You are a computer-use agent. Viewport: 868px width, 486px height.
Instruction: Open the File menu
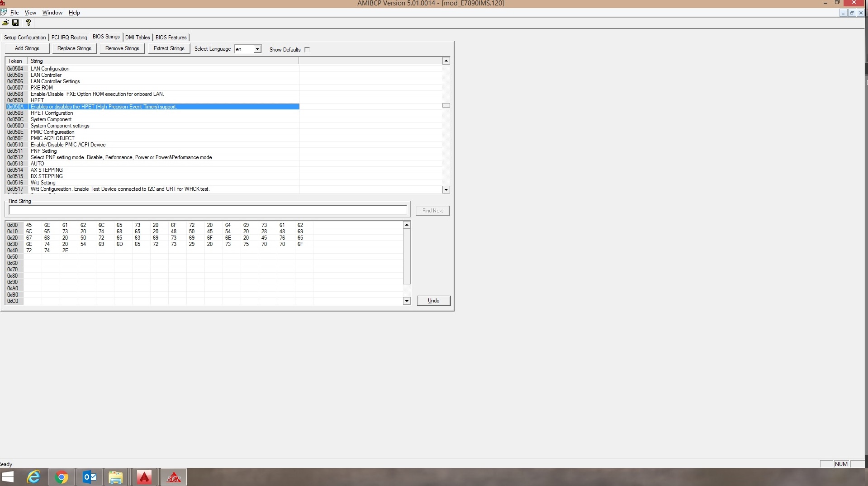[14, 13]
